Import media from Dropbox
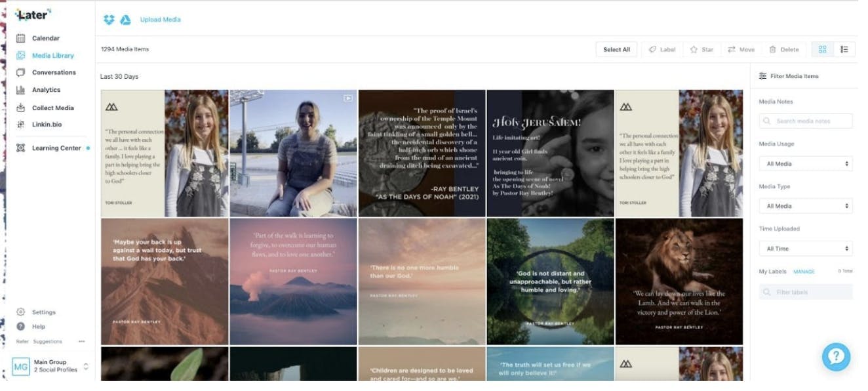 pyautogui.click(x=109, y=20)
